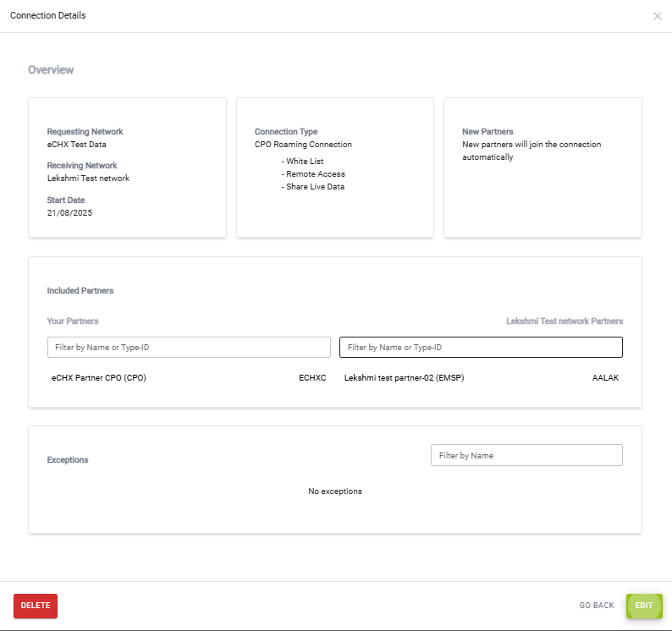Click the Remote Access feature item
672x631 pixels.
[x=312, y=174]
